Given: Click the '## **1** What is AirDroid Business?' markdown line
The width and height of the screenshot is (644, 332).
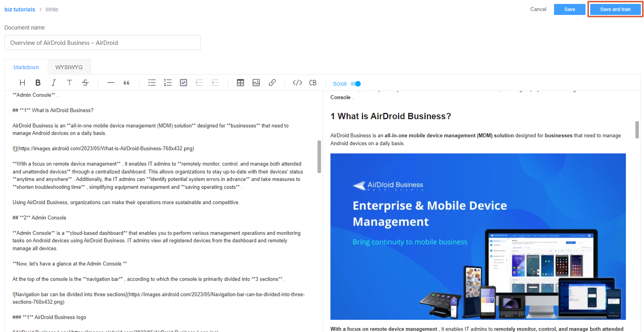Looking at the screenshot, I should point(53,110).
